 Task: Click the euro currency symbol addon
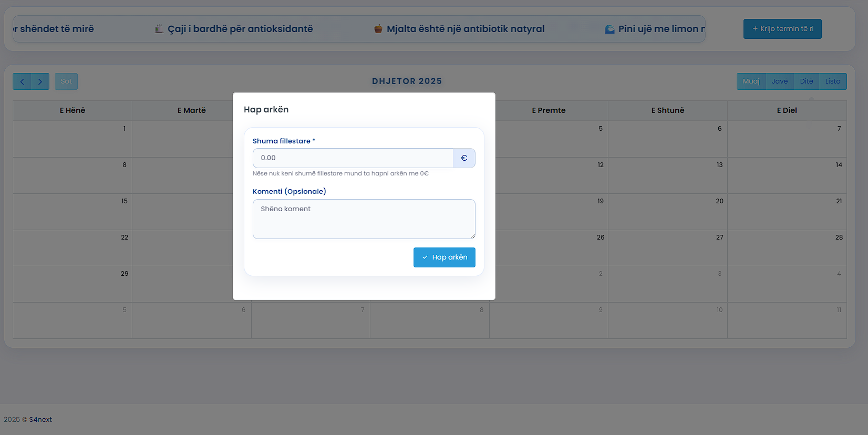pyautogui.click(x=463, y=158)
